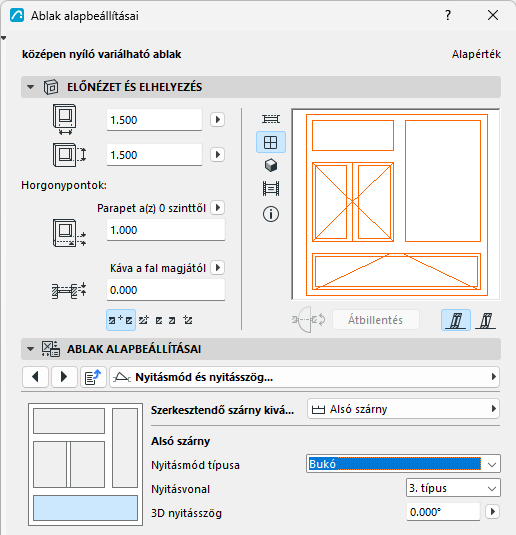Select the second reveal anchor option
516x535 pixels.
[x=144, y=320]
